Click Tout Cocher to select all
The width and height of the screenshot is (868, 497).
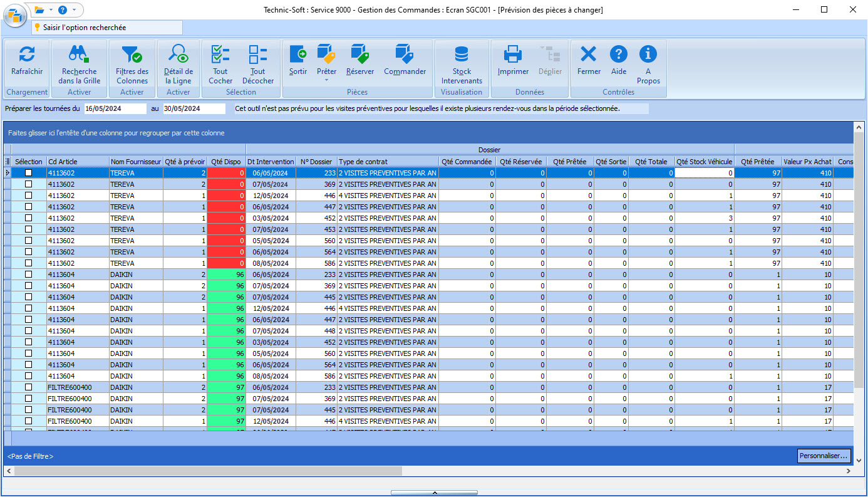[220, 55]
